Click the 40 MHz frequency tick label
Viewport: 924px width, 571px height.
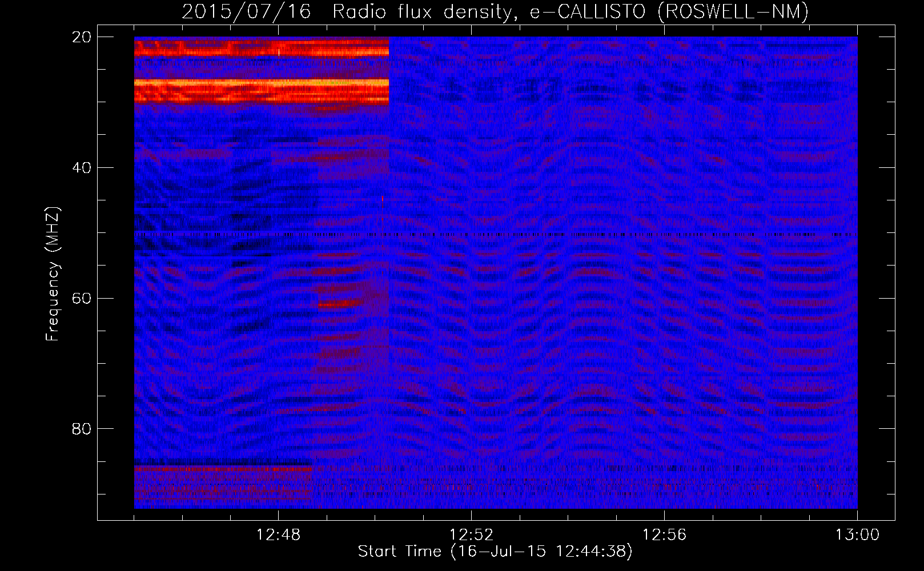pos(82,168)
